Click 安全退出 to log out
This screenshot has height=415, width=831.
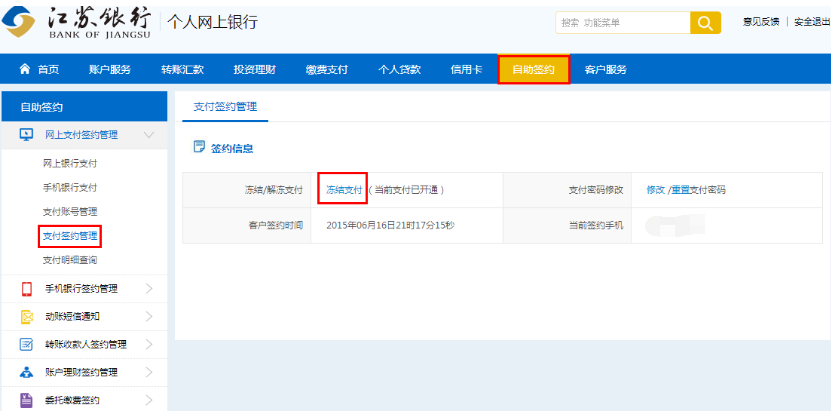(811, 22)
